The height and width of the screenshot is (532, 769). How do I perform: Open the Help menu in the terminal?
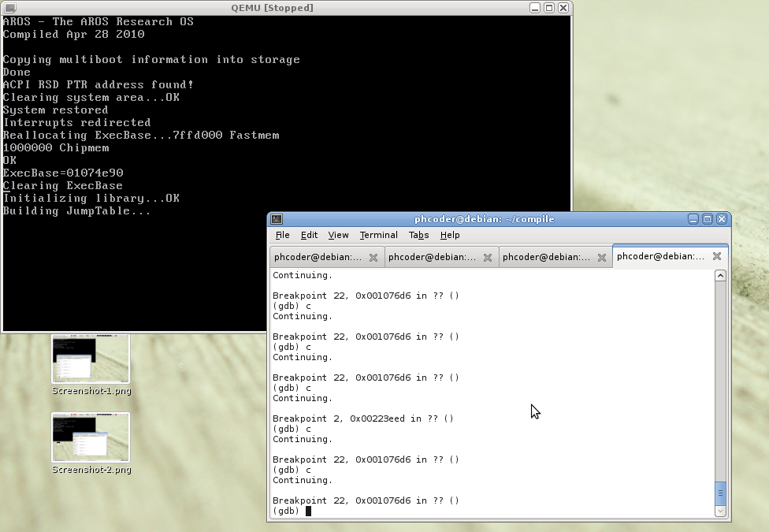click(x=450, y=235)
